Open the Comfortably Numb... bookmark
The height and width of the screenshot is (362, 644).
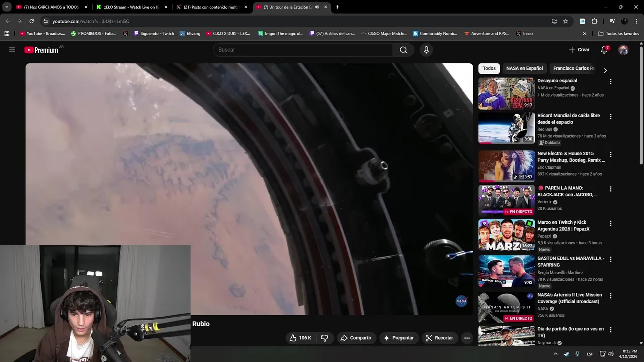435,34
